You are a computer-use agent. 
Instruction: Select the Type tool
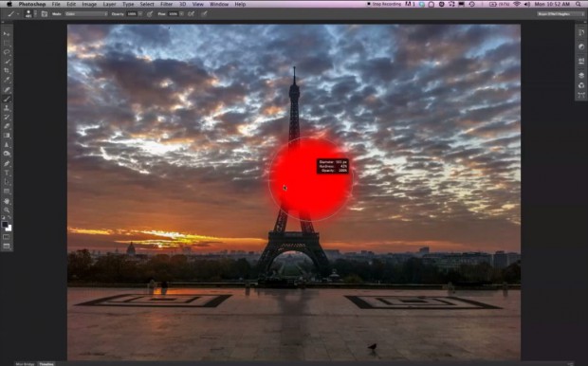point(7,173)
